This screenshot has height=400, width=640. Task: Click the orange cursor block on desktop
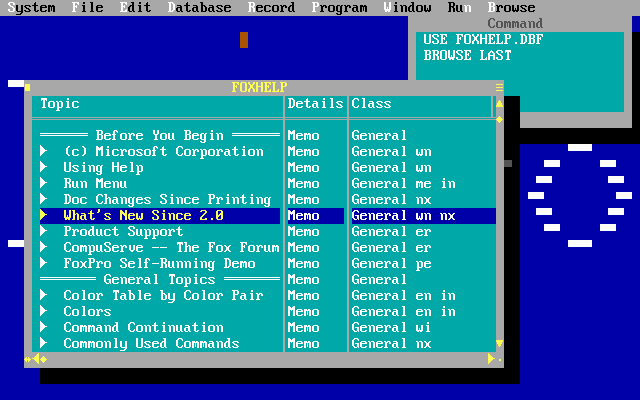pyautogui.click(x=244, y=40)
